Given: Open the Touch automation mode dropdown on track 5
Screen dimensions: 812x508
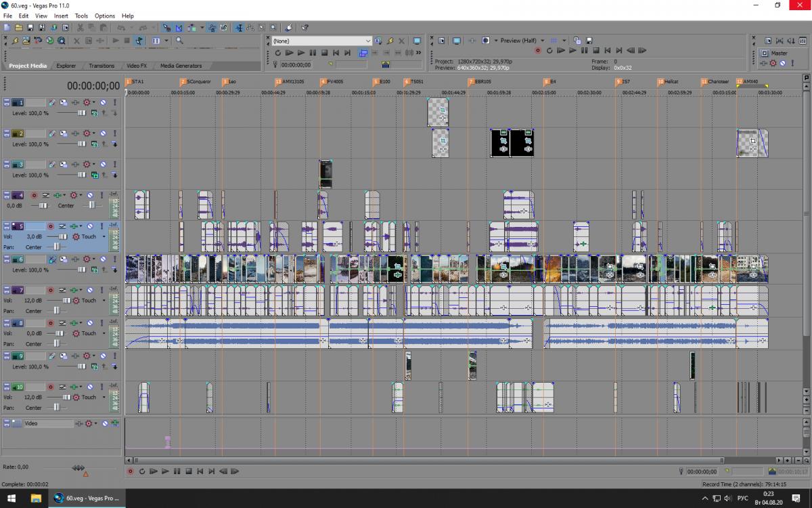Looking at the screenshot, I should click(104, 237).
